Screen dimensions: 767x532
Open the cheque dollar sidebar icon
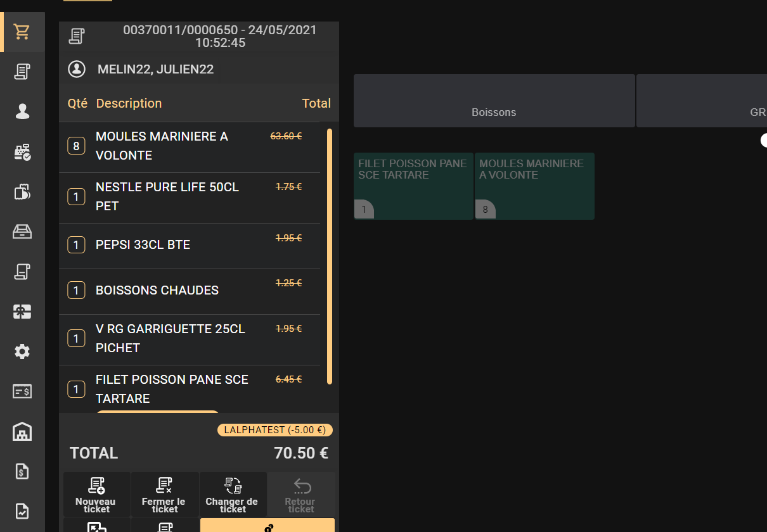(22, 391)
